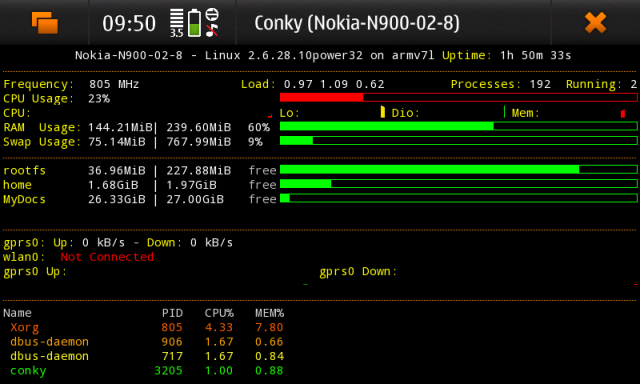Select the 'Uptime:' label
Screen dimensions: 640x384
467,55
